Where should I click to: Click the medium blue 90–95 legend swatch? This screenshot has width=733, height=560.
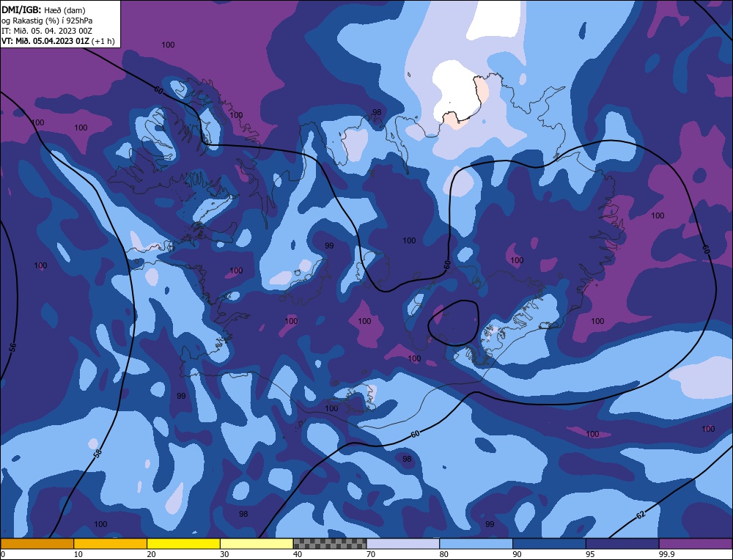coord(549,543)
